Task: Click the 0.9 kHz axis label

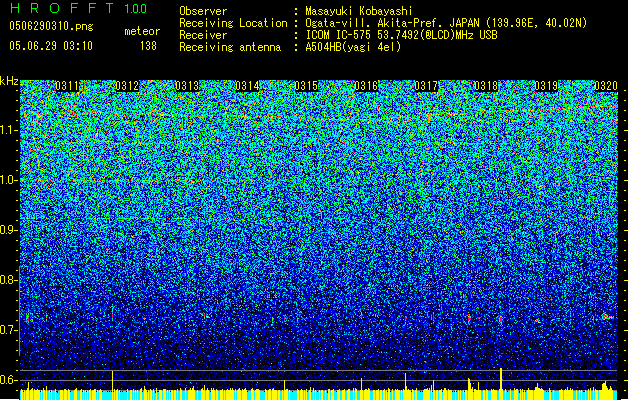Action: (8, 230)
